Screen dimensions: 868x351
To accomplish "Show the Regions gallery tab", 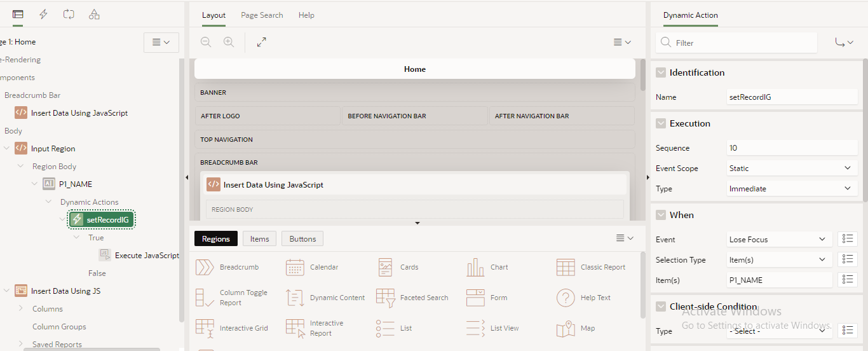I will click(216, 239).
